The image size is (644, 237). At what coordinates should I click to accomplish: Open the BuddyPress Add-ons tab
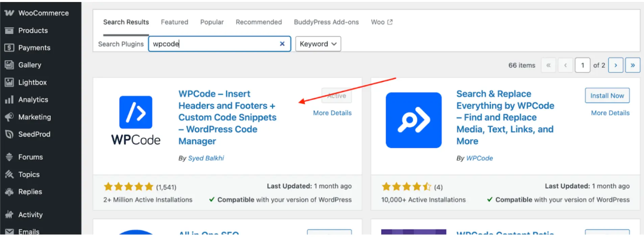pyautogui.click(x=326, y=22)
